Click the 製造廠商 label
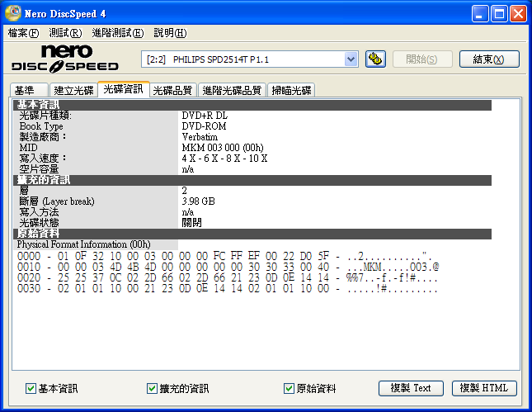532x412 pixels. (x=42, y=137)
